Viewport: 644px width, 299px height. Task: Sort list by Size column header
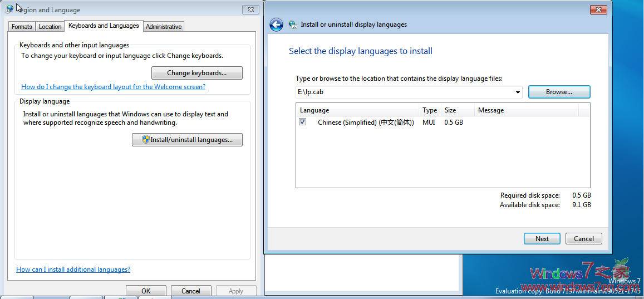[450, 110]
